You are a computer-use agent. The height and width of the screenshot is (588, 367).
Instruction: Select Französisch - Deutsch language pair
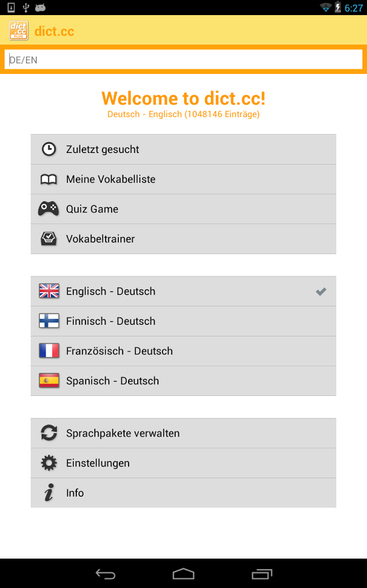(x=183, y=351)
